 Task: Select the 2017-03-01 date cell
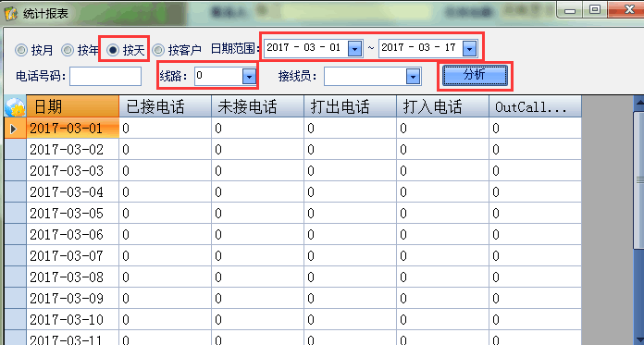[x=73, y=129]
